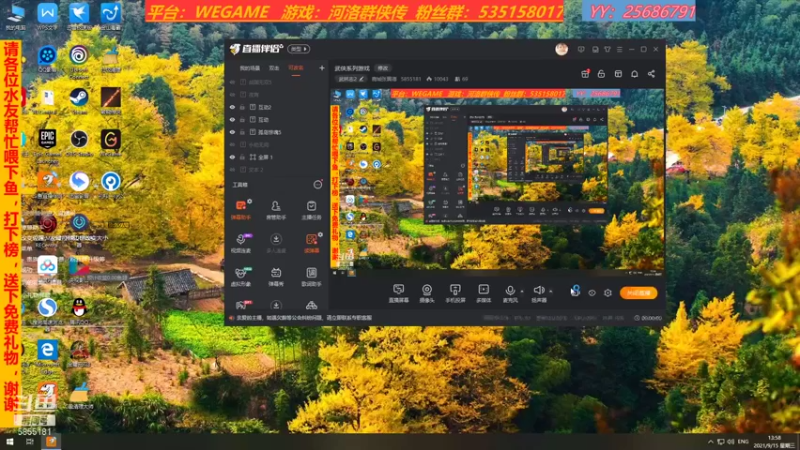
Task: Add 直播屏幕 screen capture source
Action: tap(398, 293)
